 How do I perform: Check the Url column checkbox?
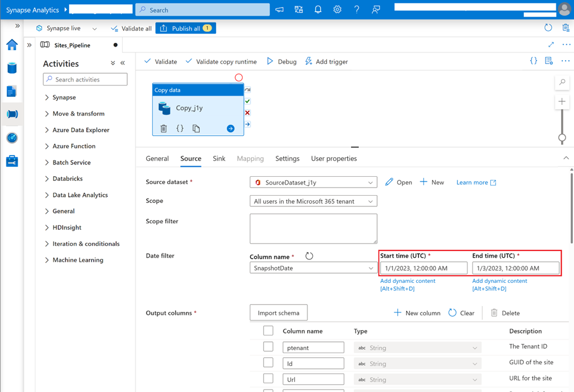point(268,378)
